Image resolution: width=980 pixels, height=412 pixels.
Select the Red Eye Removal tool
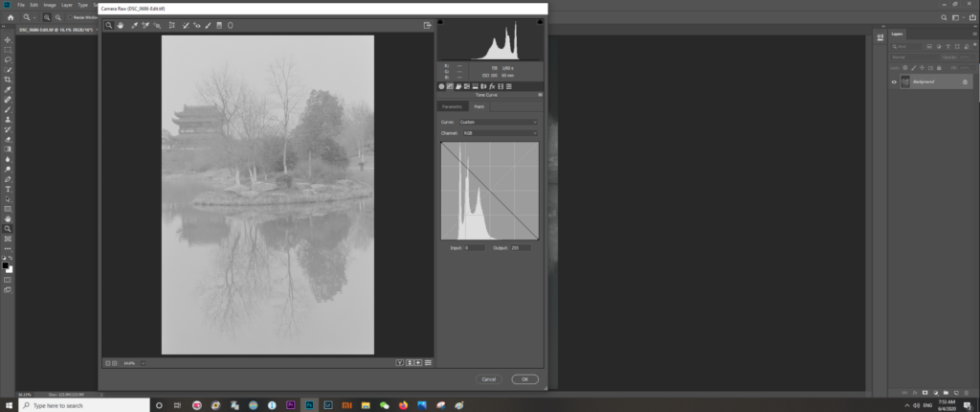197,25
